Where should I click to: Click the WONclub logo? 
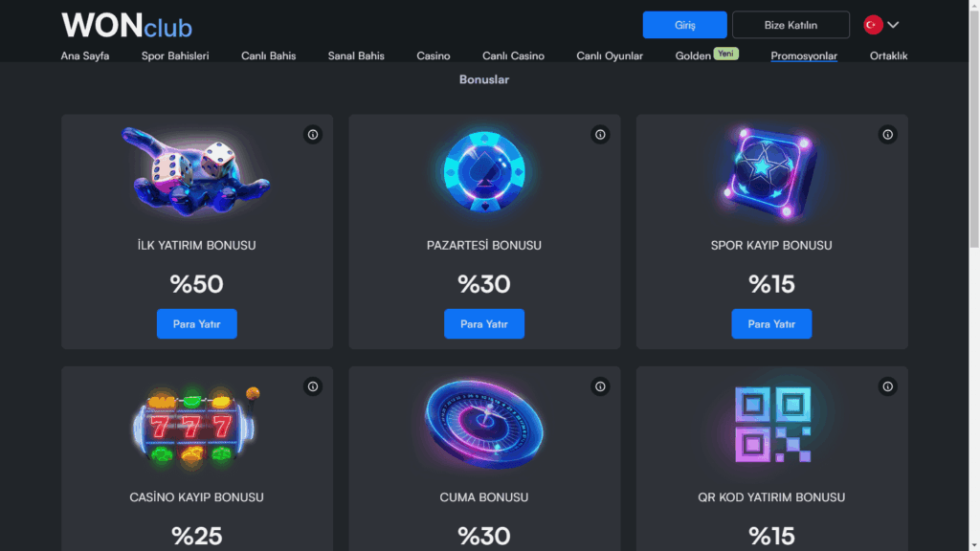tap(127, 26)
